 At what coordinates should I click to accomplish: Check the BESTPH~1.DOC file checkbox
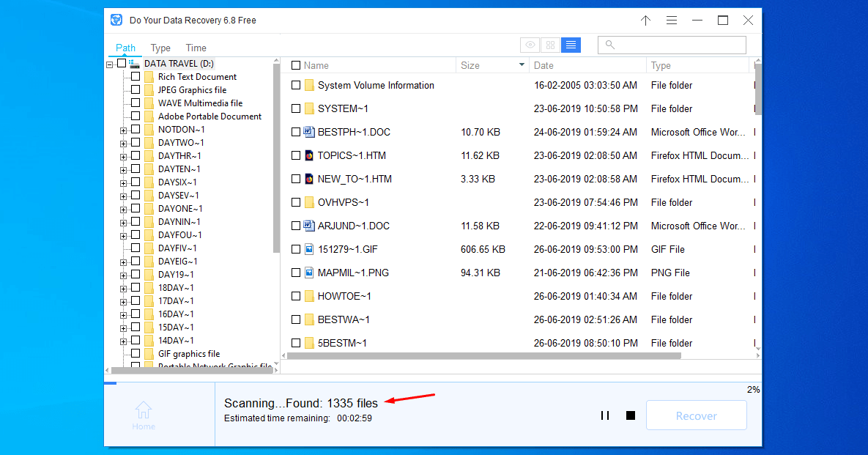click(x=296, y=133)
